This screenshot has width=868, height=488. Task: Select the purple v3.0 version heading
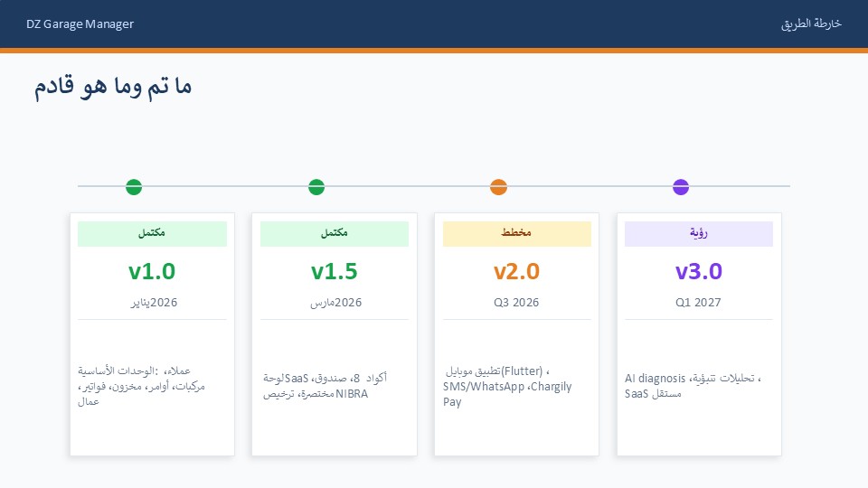[x=698, y=271]
